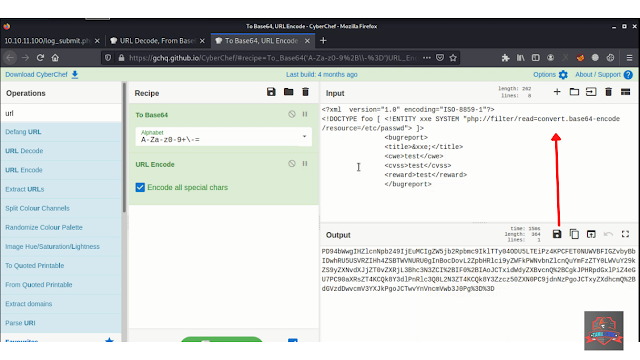This screenshot has width=640, height=360.
Task: Select the Image Hue/Saturation/Lightness operation
Action: tap(61, 247)
